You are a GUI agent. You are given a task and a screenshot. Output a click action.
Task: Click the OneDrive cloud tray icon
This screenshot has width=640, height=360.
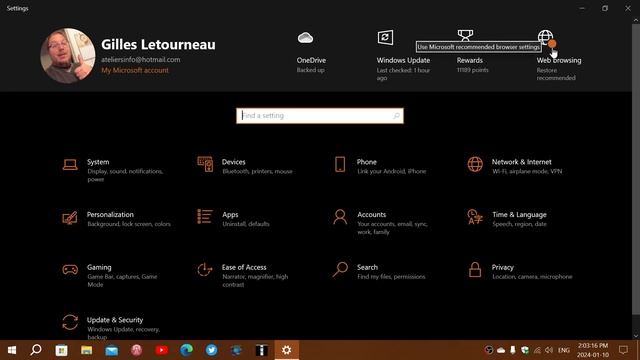point(501,350)
